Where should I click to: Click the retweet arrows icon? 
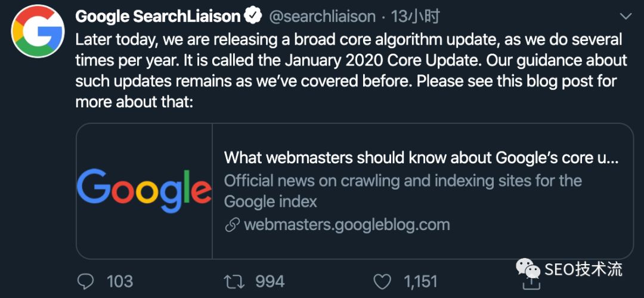[234, 281]
